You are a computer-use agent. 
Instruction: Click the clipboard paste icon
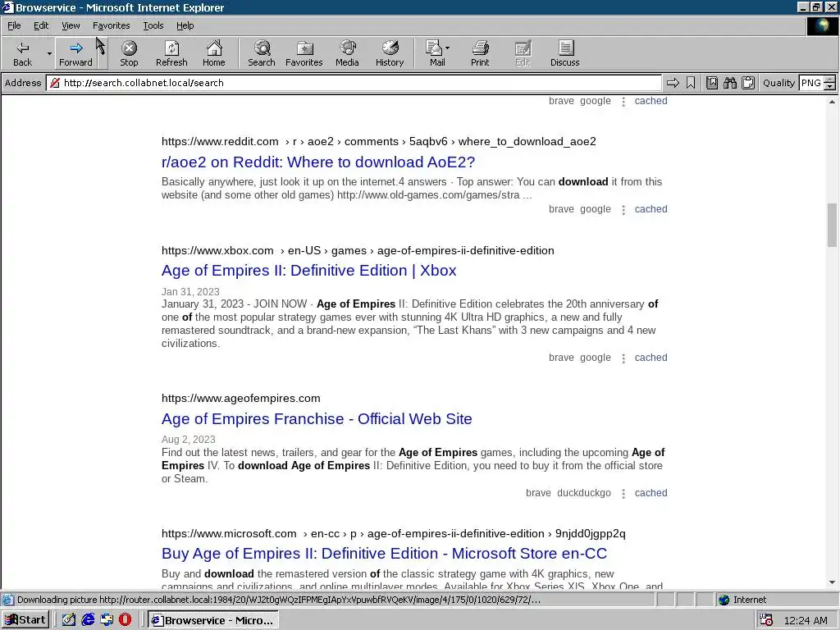point(748,83)
